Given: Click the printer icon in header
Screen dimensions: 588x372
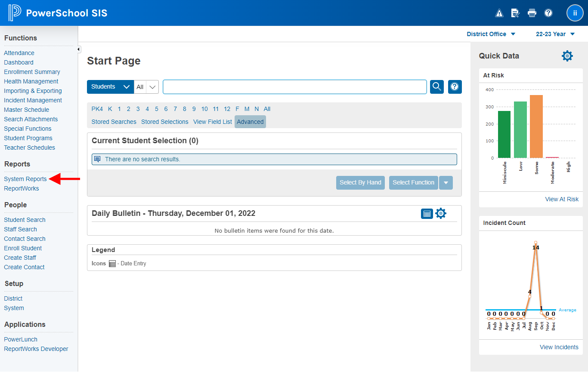Looking at the screenshot, I should tap(532, 13).
